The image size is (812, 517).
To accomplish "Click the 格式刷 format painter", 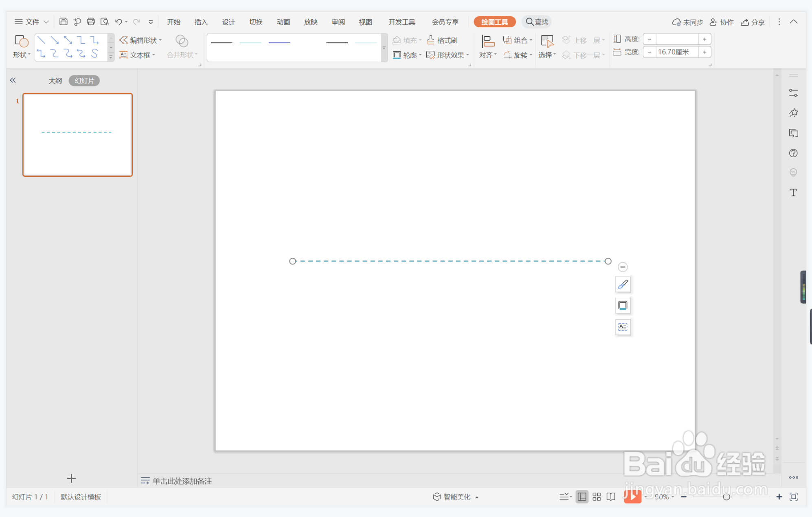I will click(x=442, y=40).
